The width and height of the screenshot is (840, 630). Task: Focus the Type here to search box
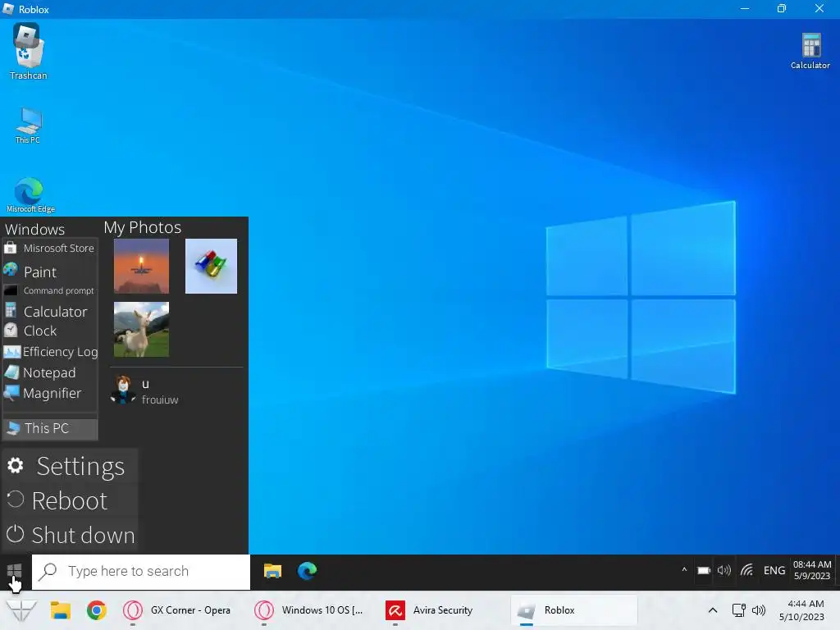141,572
